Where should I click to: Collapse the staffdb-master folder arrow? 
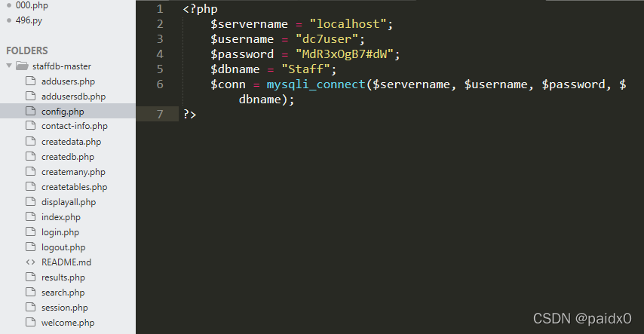point(9,66)
